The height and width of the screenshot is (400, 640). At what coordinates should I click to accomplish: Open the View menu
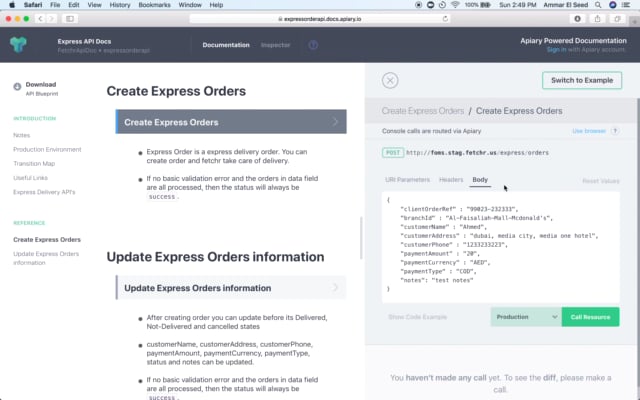coord(94,5)
